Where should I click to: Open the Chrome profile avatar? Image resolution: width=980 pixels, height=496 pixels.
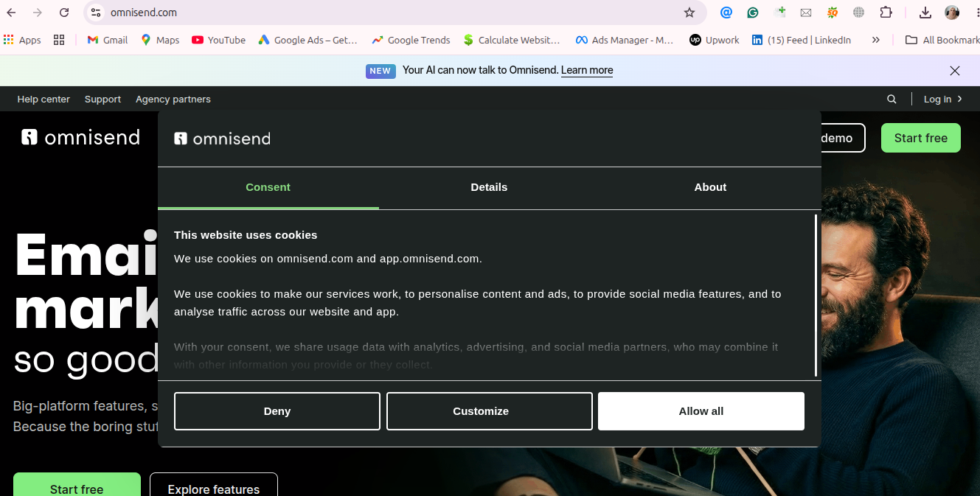tap(952, 13)
